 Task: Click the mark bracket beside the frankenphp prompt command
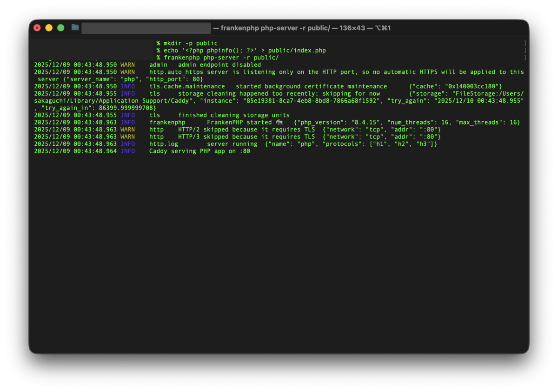(x=525, y=58)
